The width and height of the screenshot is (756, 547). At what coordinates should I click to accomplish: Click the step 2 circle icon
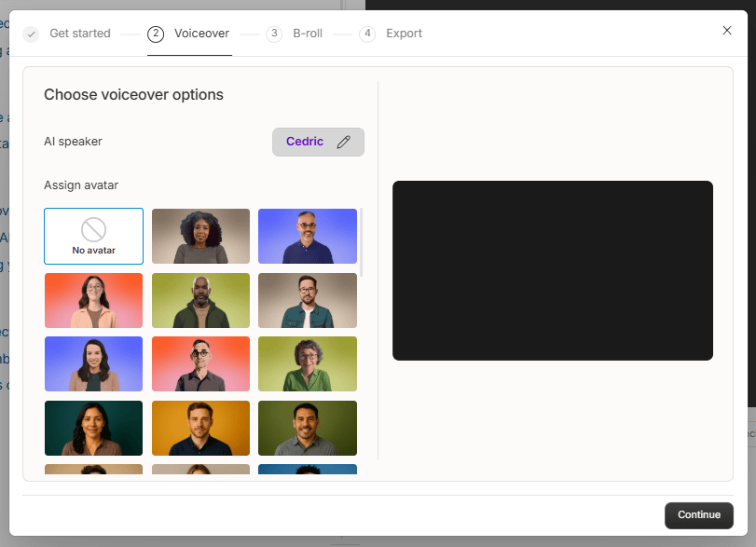[x=156, y=34]
